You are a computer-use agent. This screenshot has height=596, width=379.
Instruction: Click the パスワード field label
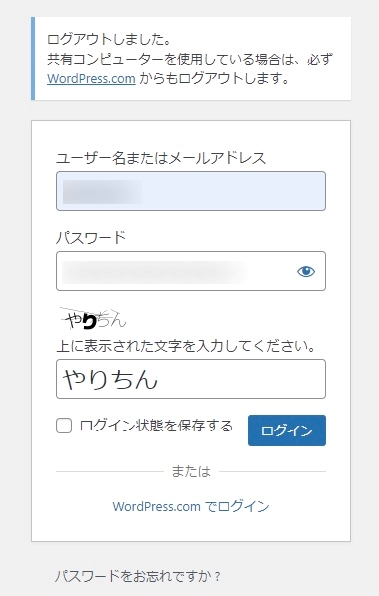point(91,238)
